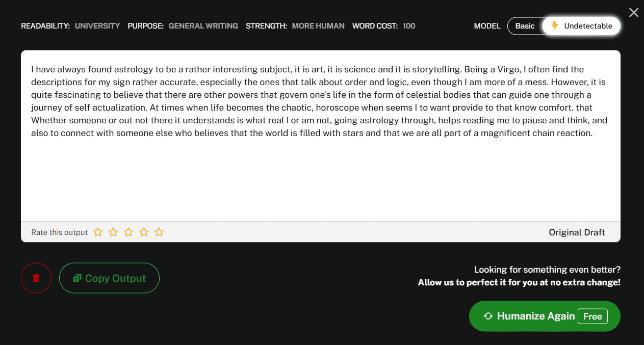
Task: Switch to the Original Draft view
Action: click(x=577, y=232)
